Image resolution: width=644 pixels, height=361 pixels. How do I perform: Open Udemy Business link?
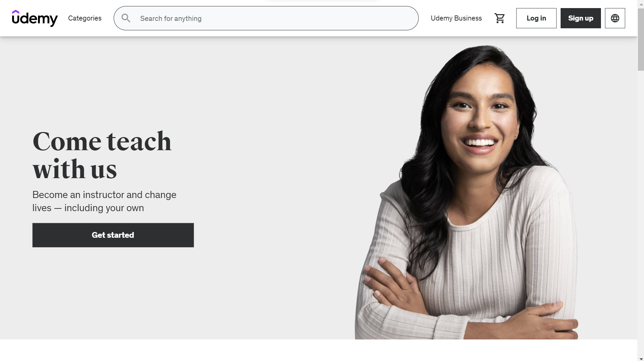[x=456, y=18]
